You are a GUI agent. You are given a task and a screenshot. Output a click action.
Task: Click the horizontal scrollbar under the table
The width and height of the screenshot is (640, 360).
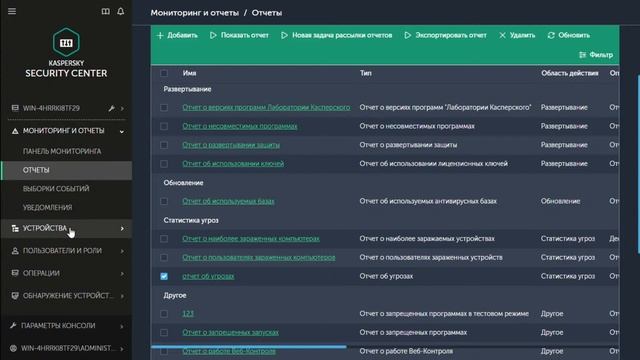click(x=249, y=347)
